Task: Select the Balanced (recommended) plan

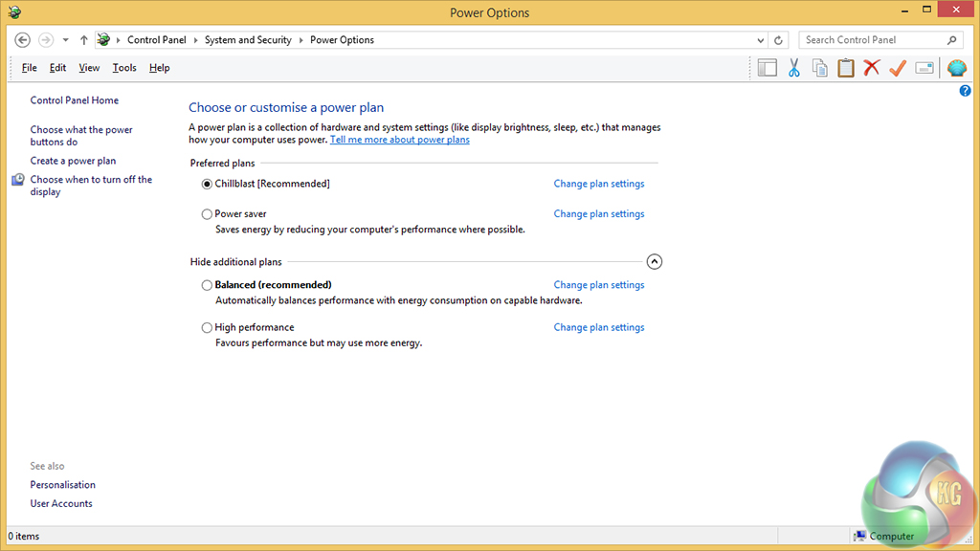Action: (x=207, y=285)
